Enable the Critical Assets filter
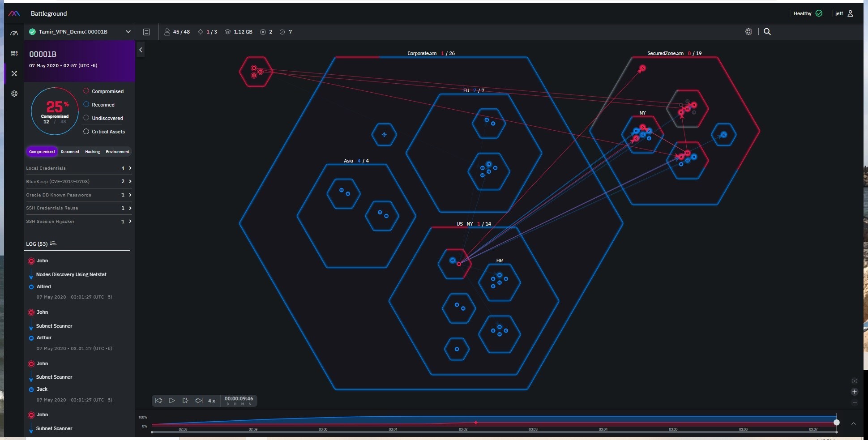This screenshot has height=440, width=868. click(86, 132)
